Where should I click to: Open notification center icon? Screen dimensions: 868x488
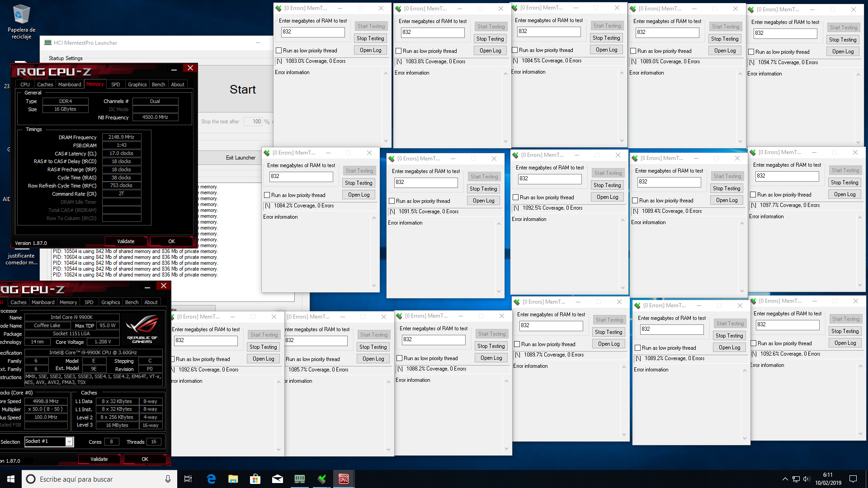pyautogui.click(x=853, y=479)
